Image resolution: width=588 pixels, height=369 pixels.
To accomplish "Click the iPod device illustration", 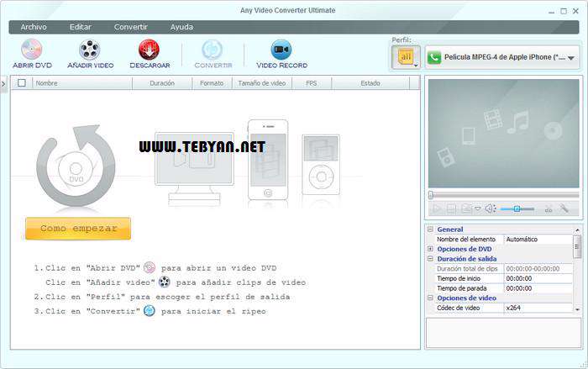I will point(321,165).
